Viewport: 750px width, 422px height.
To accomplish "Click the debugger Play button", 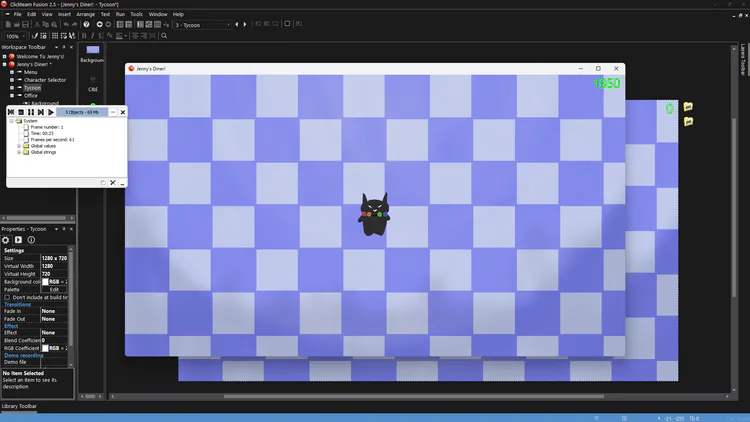I will (x=51, y=112).
